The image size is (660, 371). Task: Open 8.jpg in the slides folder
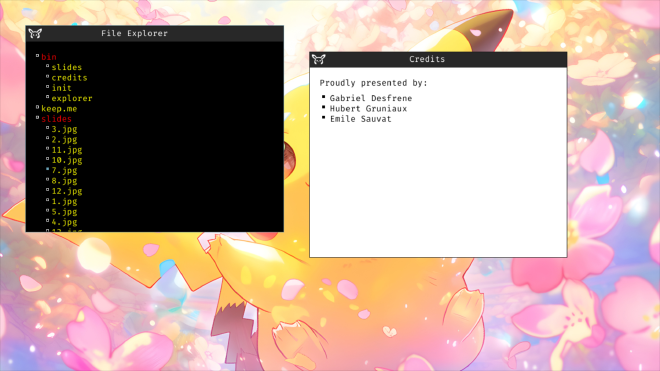pyautogui.click(x=64, y=181)
